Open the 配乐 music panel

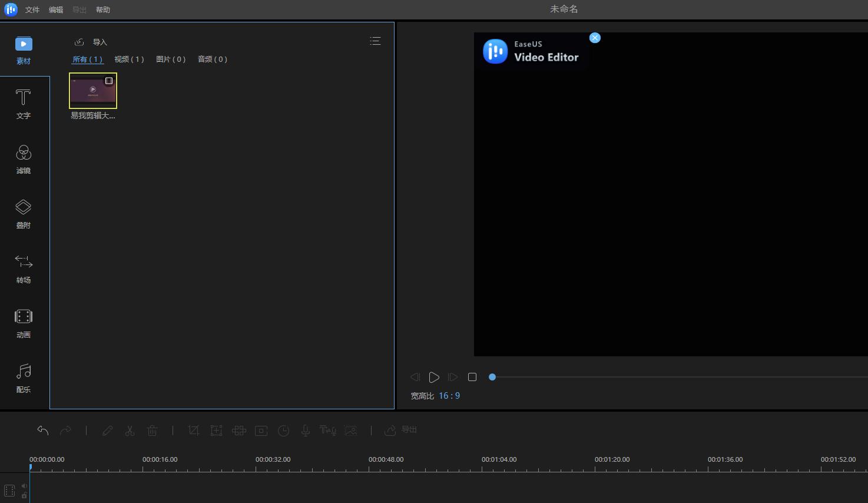(x=24, y=378)
